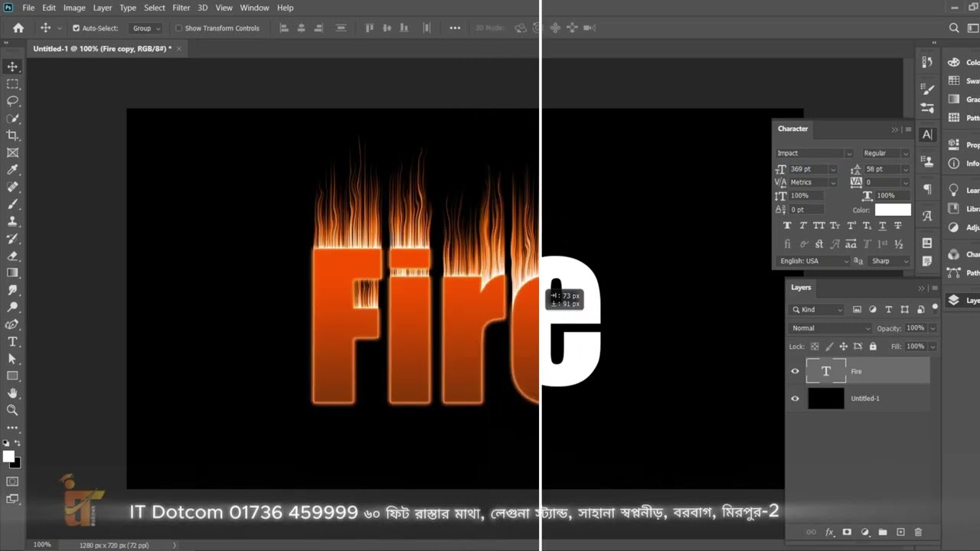Toggle lock all layer padlock icon
The image size is (980, 551).
(x=873, y=347)
